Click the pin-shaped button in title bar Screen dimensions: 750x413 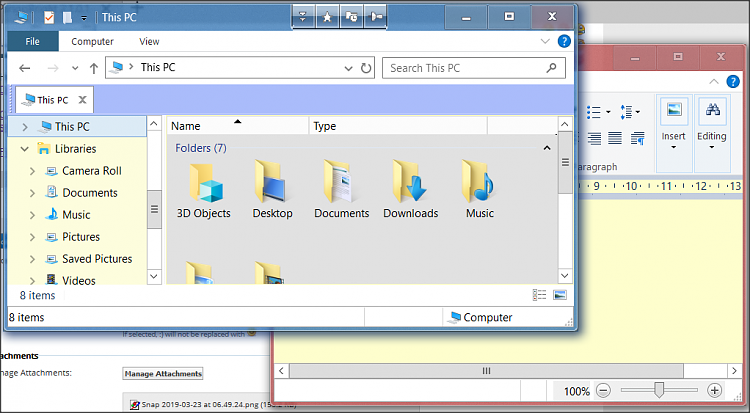(x=376, y=17)
